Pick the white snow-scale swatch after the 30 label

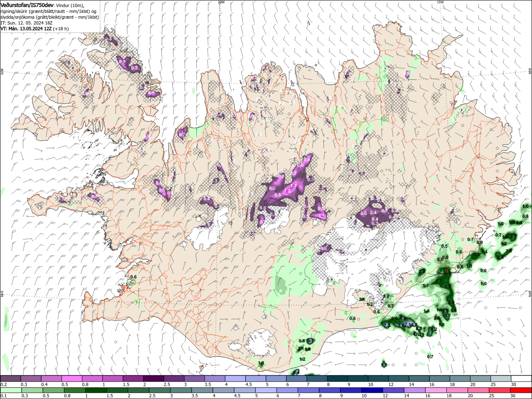(521, 379)
